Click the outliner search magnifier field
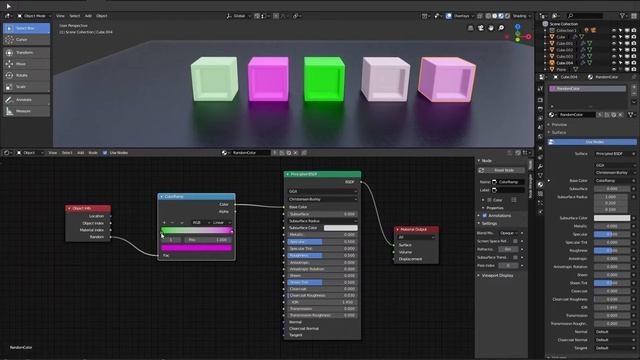Viewport: 640px width, 360px height. point(585,16)
